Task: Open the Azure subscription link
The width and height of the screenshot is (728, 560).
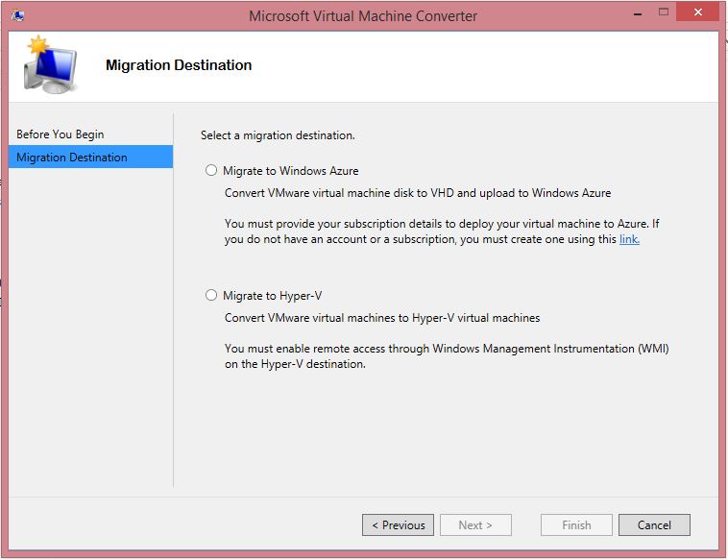Action: pyautogui.click(x=629, y=239)
